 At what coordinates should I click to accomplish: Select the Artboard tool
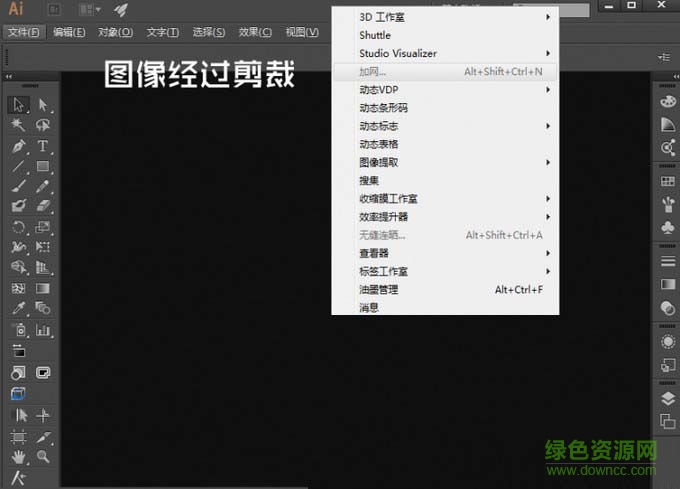(18, 437)
